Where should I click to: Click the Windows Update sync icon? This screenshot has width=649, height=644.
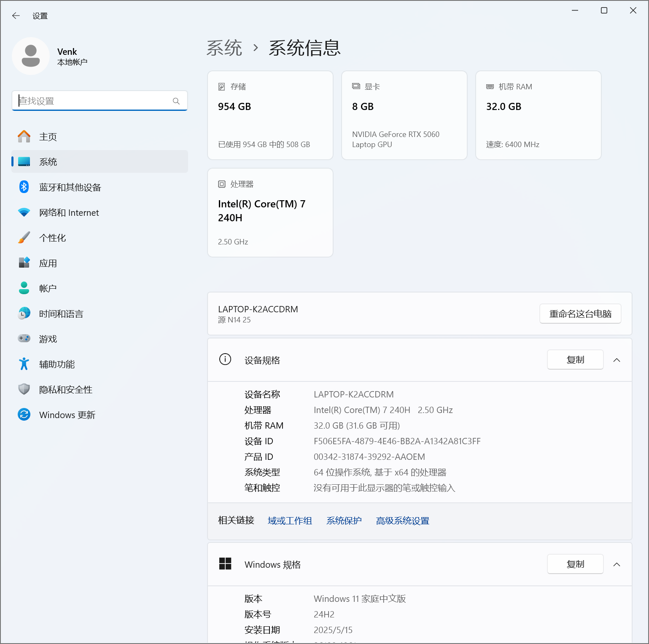pyautogui.click(x=24, y=415)
